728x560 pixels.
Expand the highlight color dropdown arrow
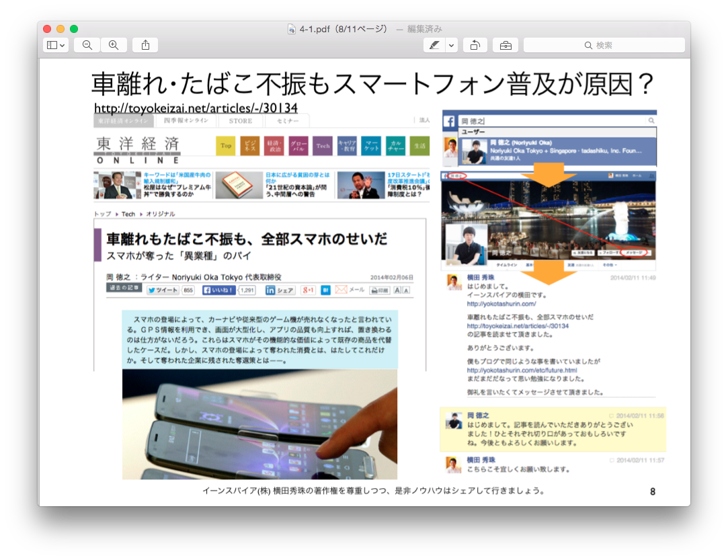pyautogui.click(x=451, y=45)
